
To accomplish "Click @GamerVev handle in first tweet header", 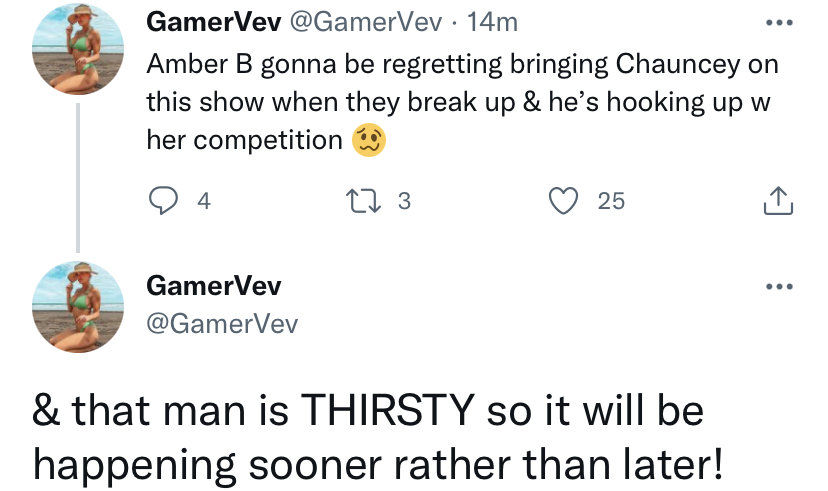I will 366,22.
